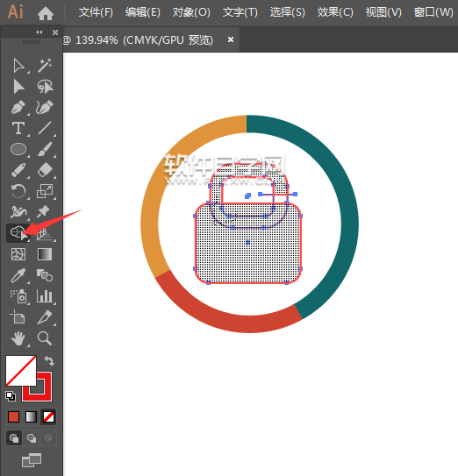This screenshot has width=458, height=476.
Task: Open the 对象(O) menu
Action: (x=191, y=12)
